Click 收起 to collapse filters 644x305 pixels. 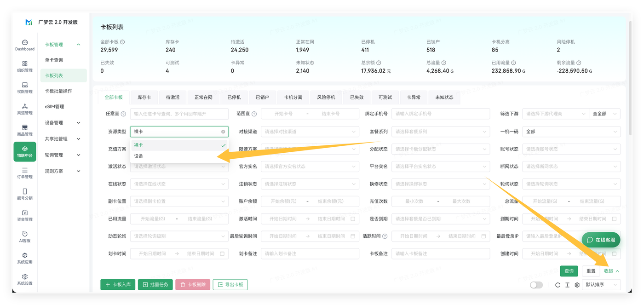[x=611, y=271]
